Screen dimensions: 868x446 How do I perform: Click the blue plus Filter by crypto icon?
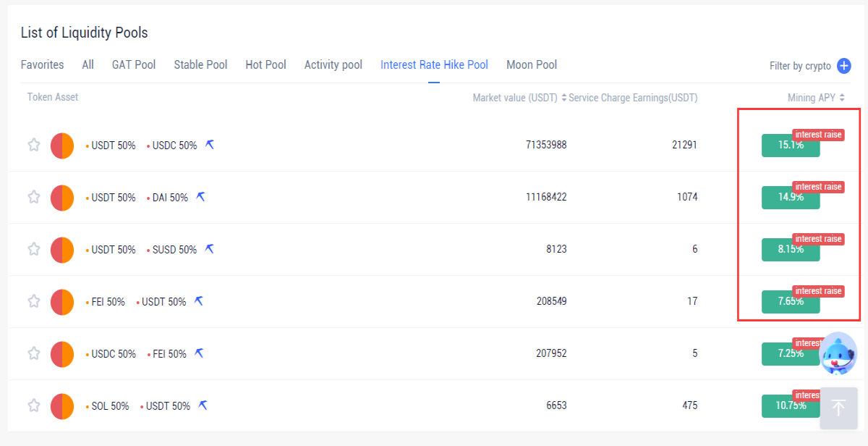tap(844, 66)
